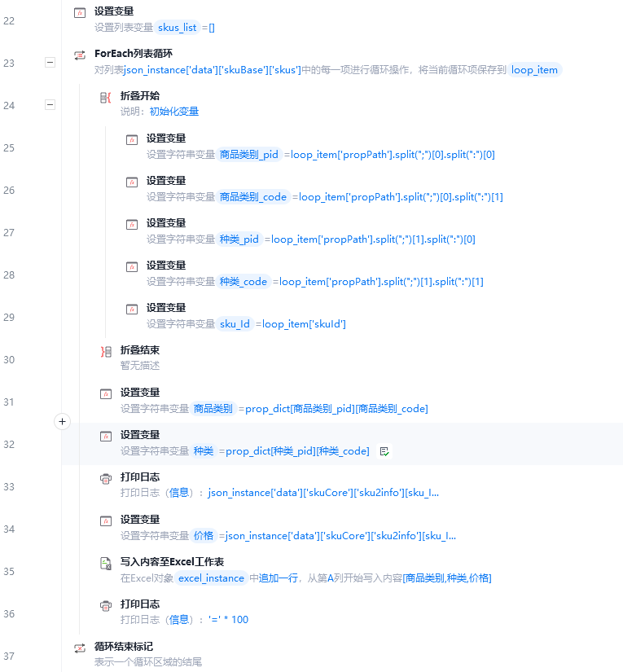Click set-variable icon on line 32 种类
623x672 pixels.
[105, 437]
